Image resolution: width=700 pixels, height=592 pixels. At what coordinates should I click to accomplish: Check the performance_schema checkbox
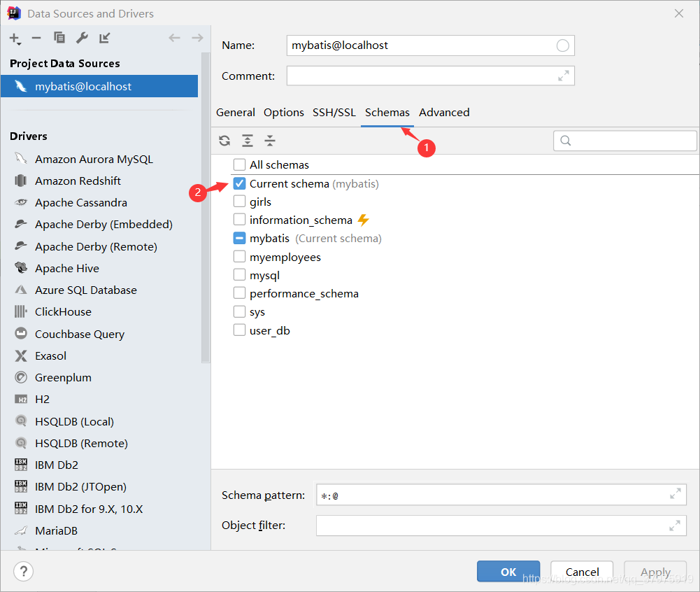click(239, 293)
